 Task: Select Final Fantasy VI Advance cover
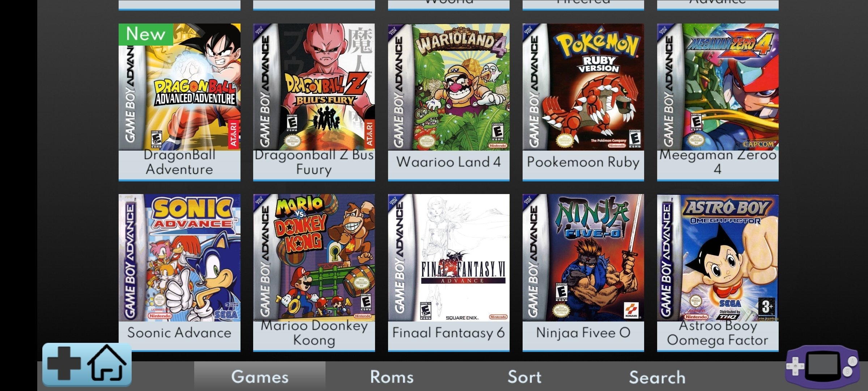coord(449,257)
